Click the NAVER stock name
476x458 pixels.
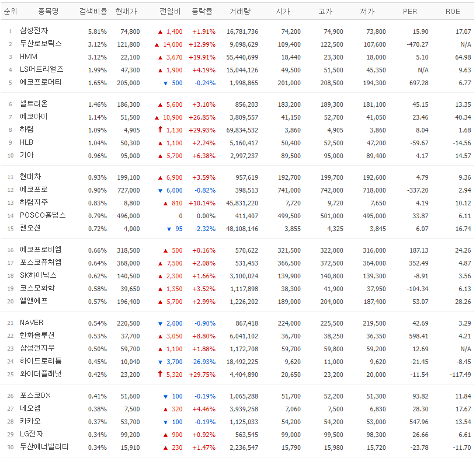(x=32, y=323)
